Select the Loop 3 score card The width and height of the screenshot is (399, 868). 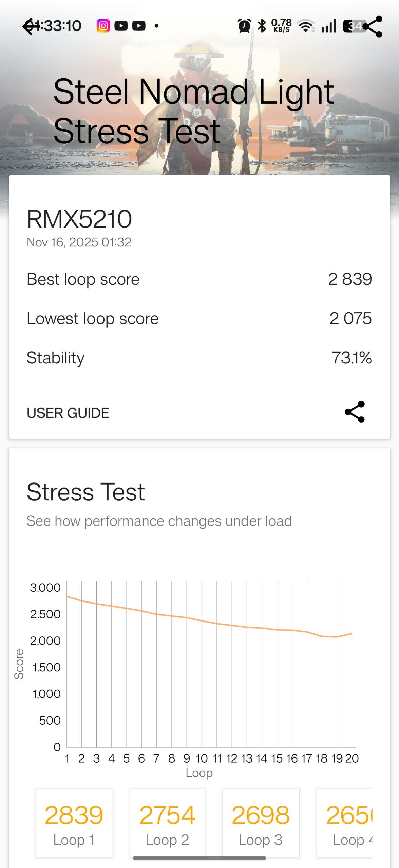pos(261,823)
